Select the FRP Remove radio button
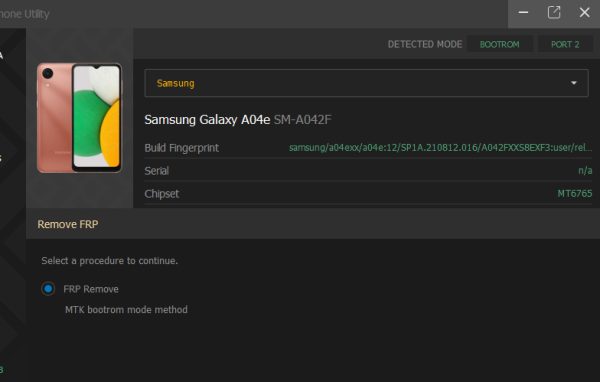Viewport: 600px width, 382px height. (x=48, y=289)
